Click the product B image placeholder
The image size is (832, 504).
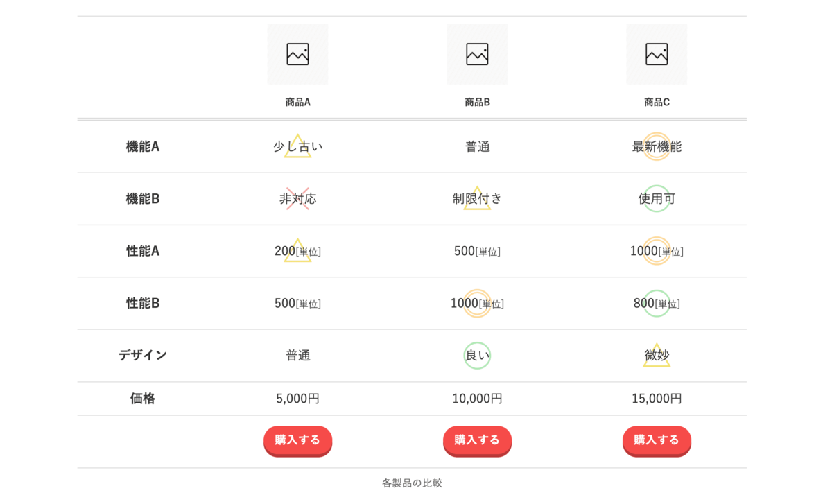(x=477, y=54)
